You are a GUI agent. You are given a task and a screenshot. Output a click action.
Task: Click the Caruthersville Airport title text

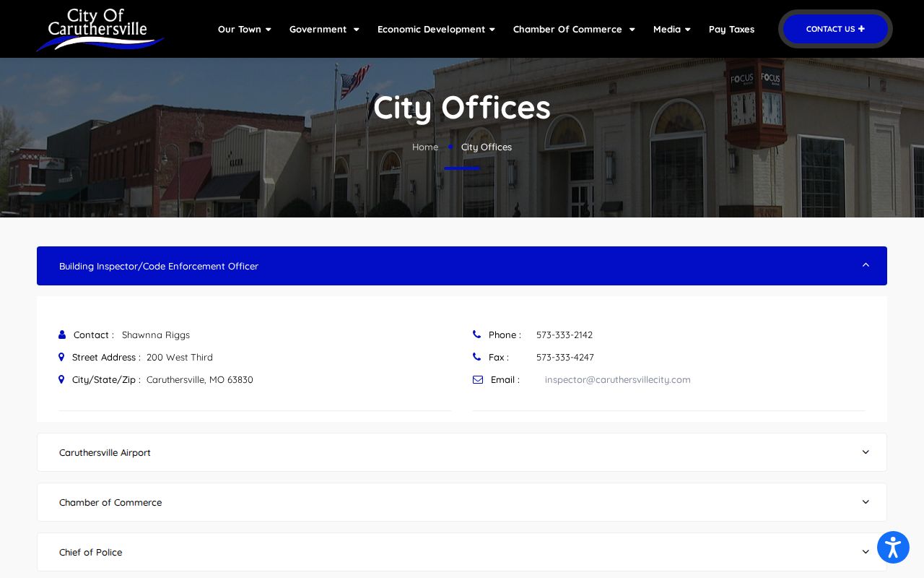(105, 452)
